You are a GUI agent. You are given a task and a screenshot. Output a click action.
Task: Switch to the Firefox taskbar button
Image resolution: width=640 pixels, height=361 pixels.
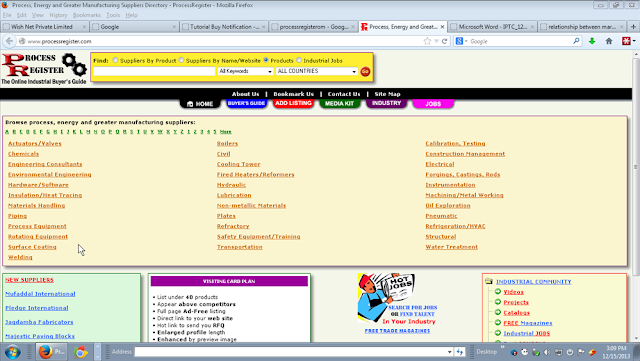tap(52, 352)
